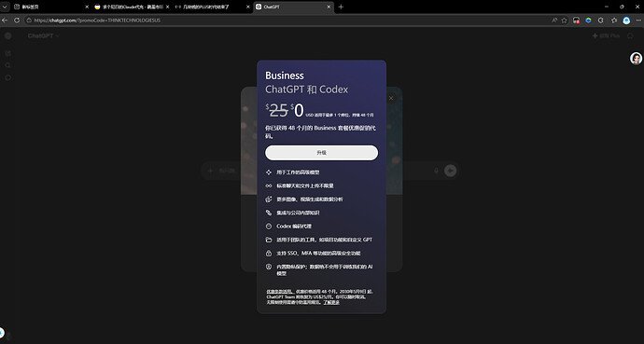Screen dimensions: 644x344
Task: Click the read aloud icon in address bar
Action: [555, 21]
